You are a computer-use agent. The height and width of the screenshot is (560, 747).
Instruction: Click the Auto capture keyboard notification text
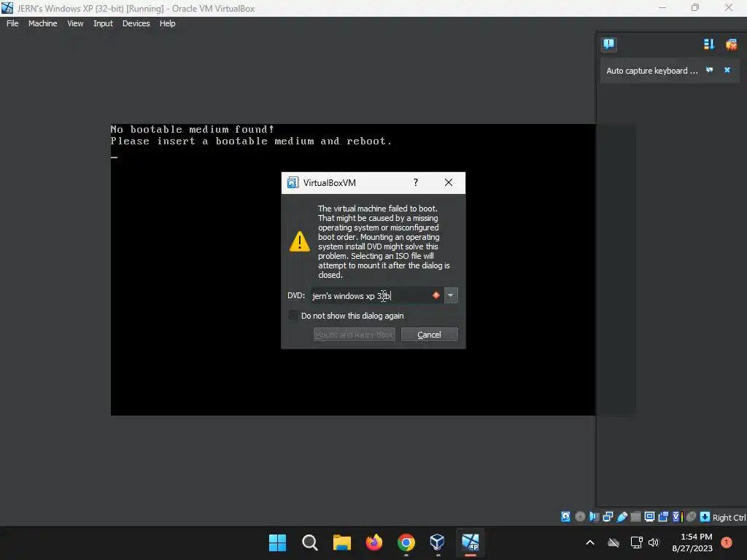[651, 71]
